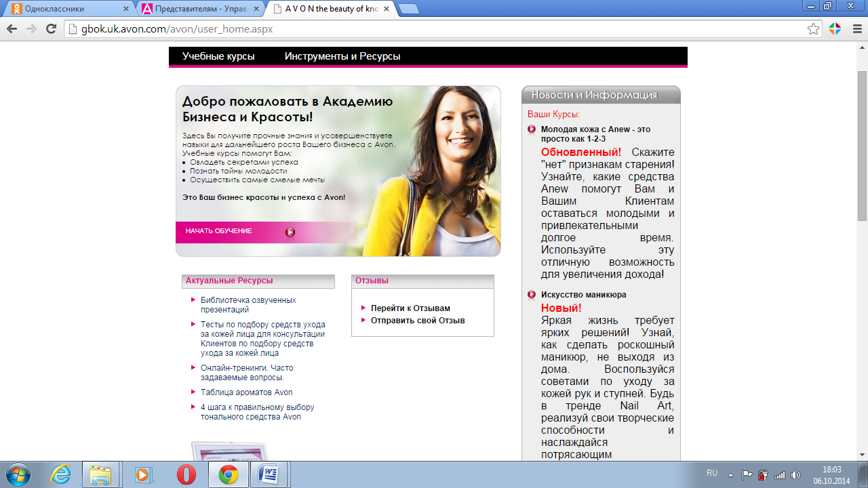This screenshot has width=868, height=488.
Task: Click red bullet icon beside Искусство маникюра
Action: click(x=532, y=295)
